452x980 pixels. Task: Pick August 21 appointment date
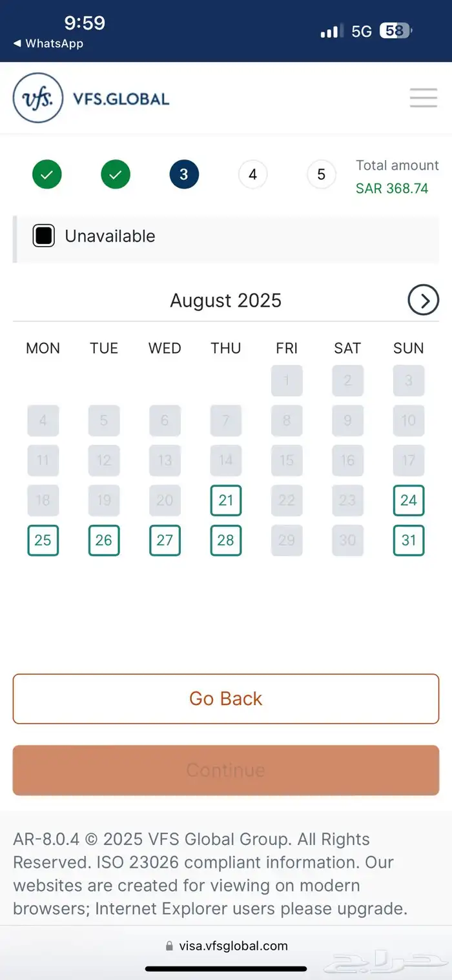click(x=225, y=500)
